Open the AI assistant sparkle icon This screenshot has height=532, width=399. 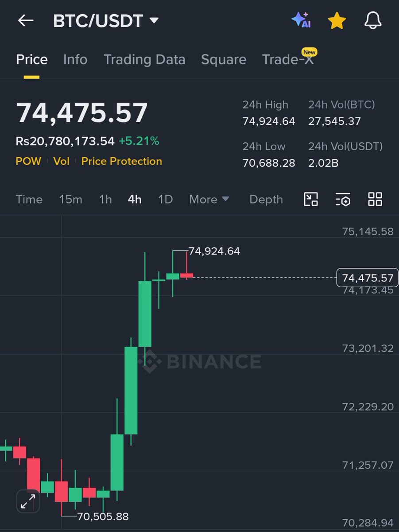pyautogui.click(x=301, y=20)
